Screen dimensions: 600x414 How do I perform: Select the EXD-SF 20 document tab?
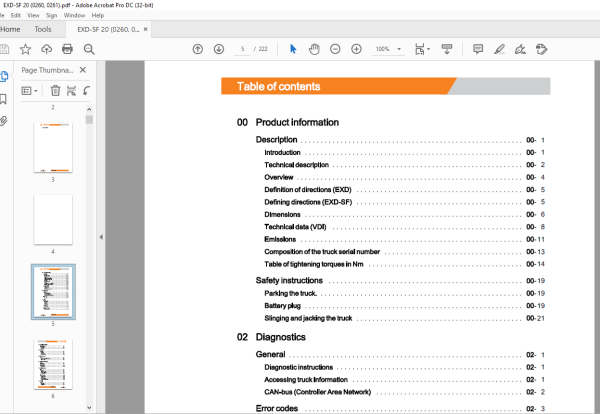coord(108,29)
